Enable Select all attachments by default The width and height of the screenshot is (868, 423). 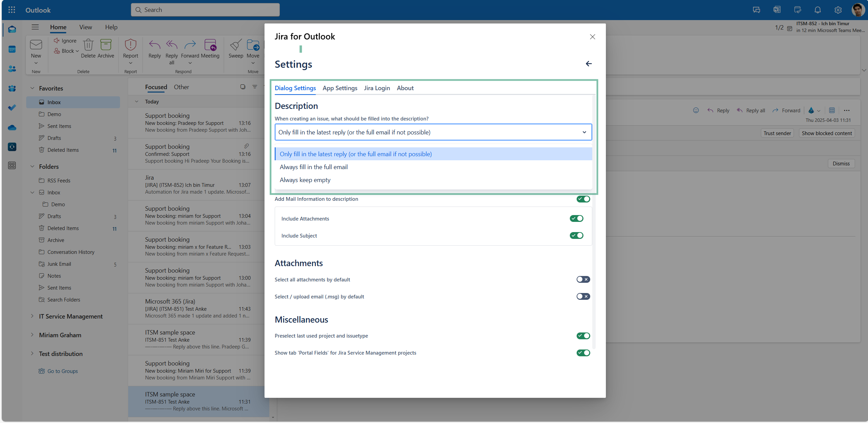[583, 279]
